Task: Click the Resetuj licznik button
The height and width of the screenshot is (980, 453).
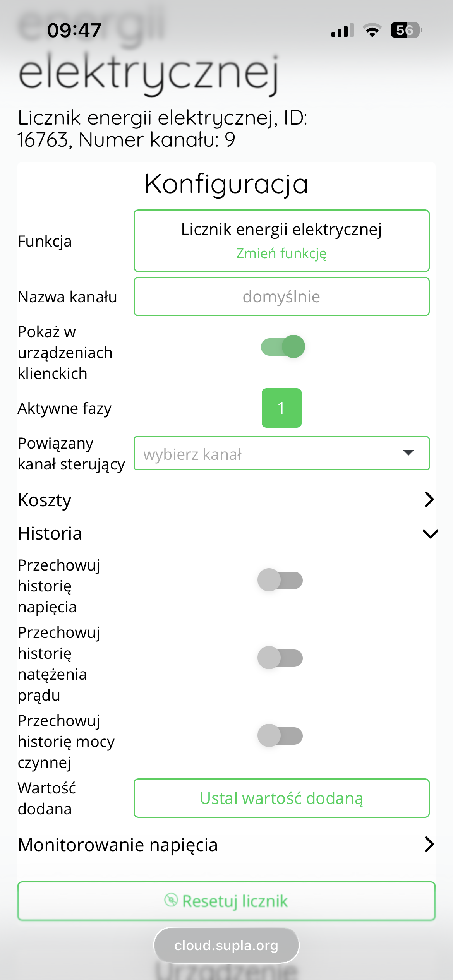Action: pyautogui.click(x=226, y=901)
